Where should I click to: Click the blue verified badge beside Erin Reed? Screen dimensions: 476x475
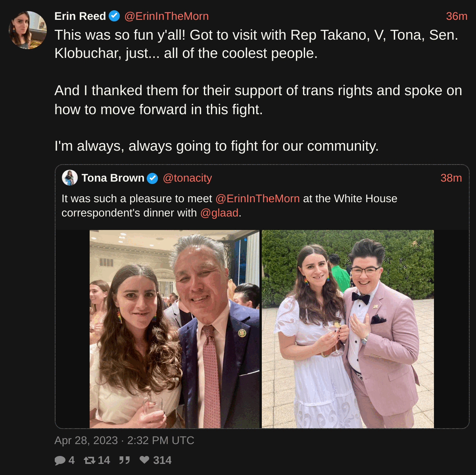coord(114,16)
